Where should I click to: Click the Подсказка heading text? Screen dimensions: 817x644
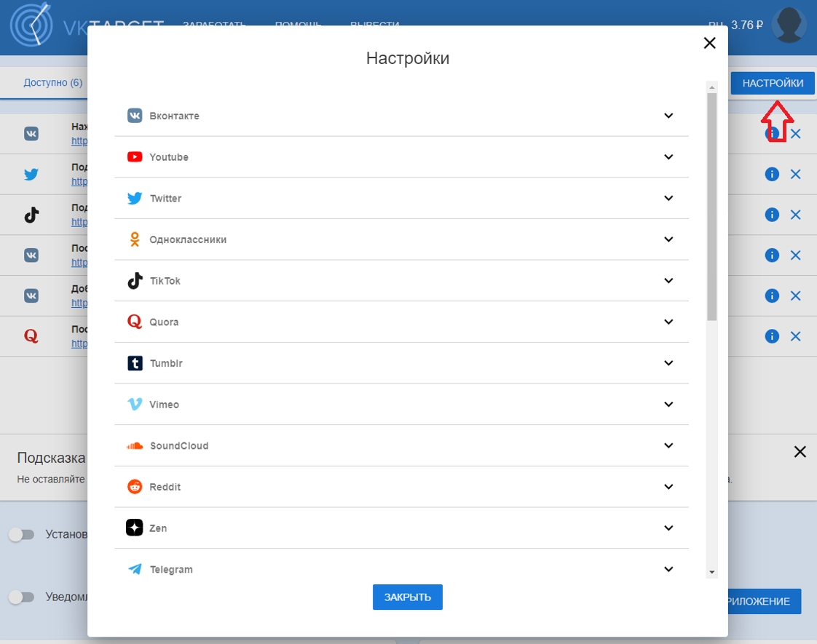tap(51, 458)
